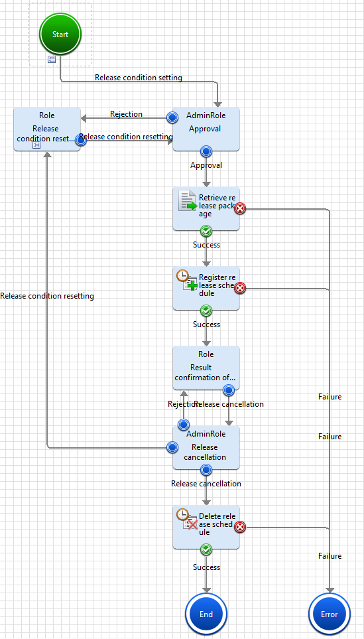Click the form icon below Start node
This screenshot has width=364, height=639.
pos(52,60)
